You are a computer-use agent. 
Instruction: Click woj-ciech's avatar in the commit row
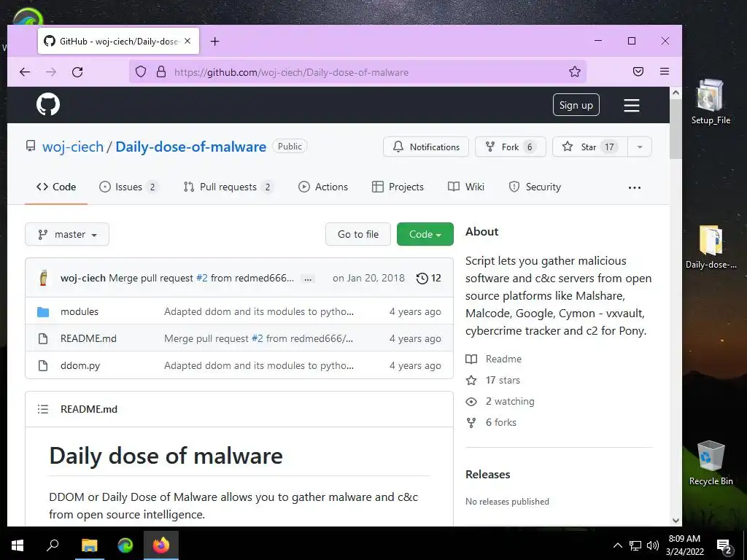43,278
